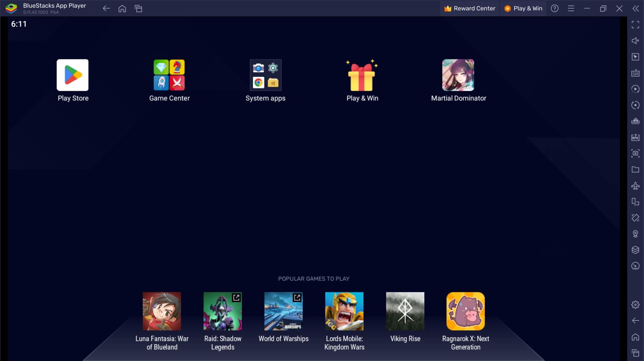Trigger shake using sidebar icon

coord(635,218)
